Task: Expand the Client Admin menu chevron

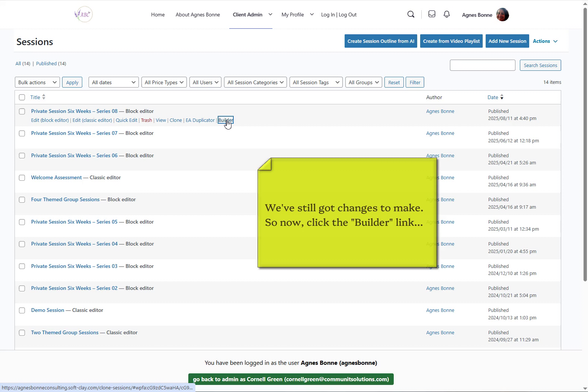Action: [270, 15]
